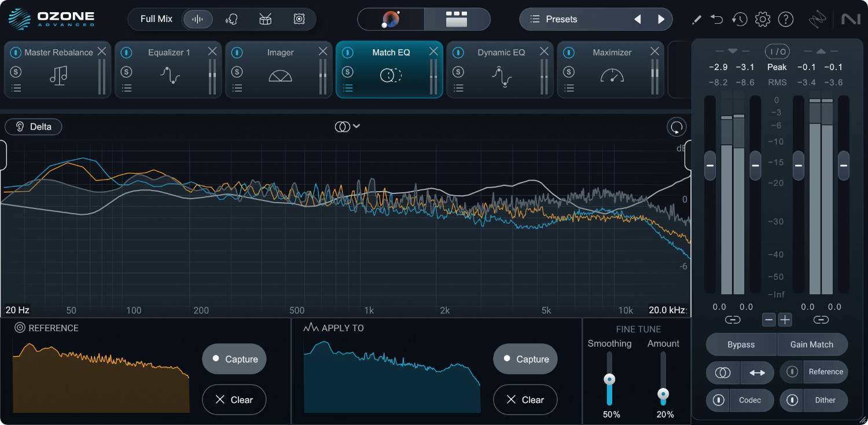Open the session history clock icon
Viewport: 868px width, 425px height.
(x=740, y=19)
